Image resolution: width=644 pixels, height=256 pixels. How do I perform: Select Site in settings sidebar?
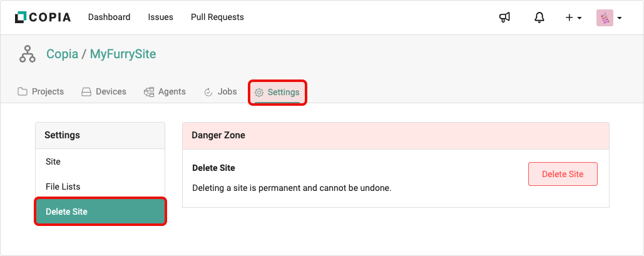click(x=53, y=161)
